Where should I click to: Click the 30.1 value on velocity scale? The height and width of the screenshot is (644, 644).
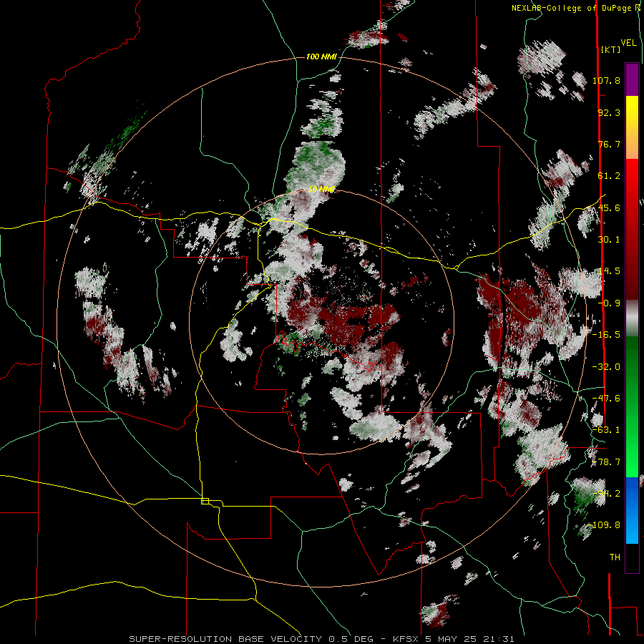click(609, 240)
